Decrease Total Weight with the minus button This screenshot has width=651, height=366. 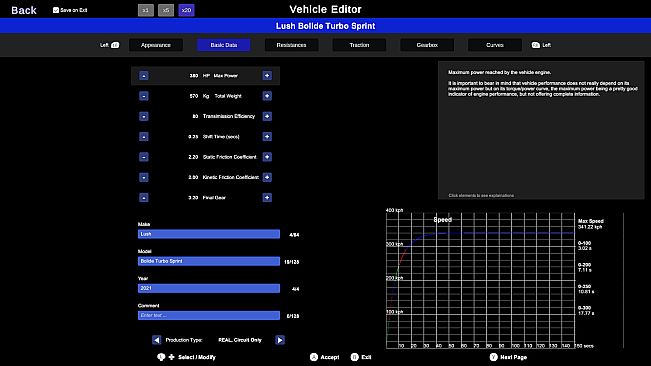(144, 96)
